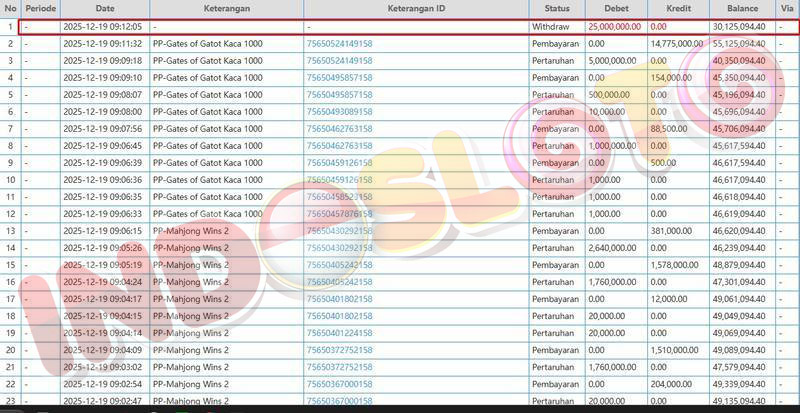Viewport: 800px width, 413px height.
Task: Open Keterangan ID link 75650493089158
Action: (x=339, y=112)
